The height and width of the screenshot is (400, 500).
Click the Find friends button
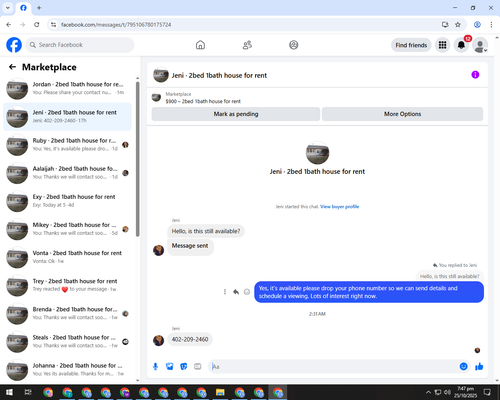click(x=411, y=45)
